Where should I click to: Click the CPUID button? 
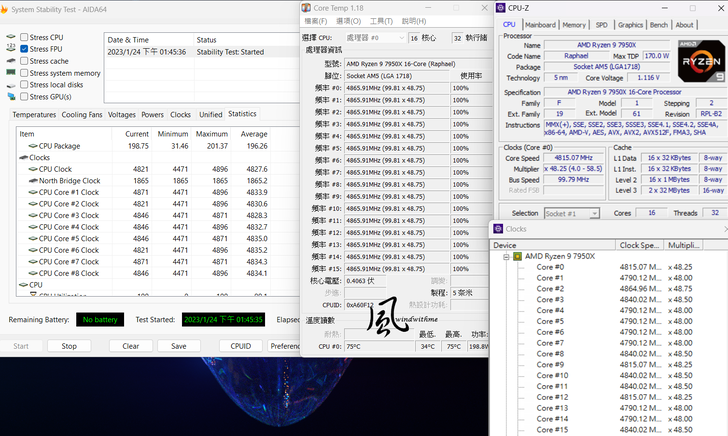240,346
